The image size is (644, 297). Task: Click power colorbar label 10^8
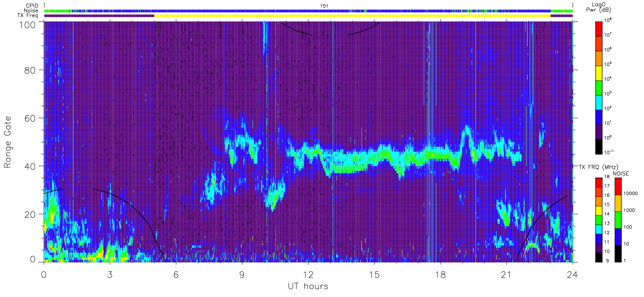[608, 20]
